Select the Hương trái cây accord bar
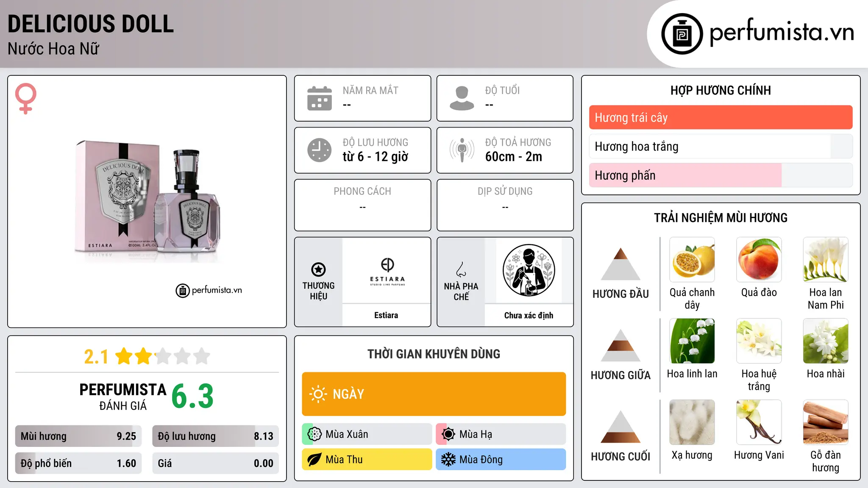This screenshot has width=868, height=488. [x=721, y=117]
